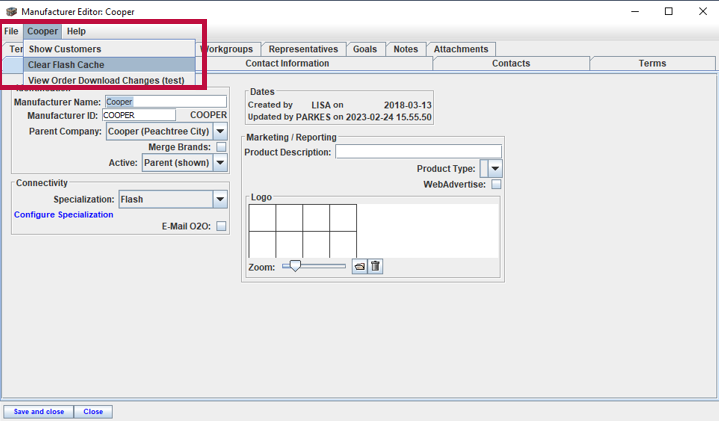Click the logo Zoom slider handle
719x421 pixels.
click(x=295, y=266)
